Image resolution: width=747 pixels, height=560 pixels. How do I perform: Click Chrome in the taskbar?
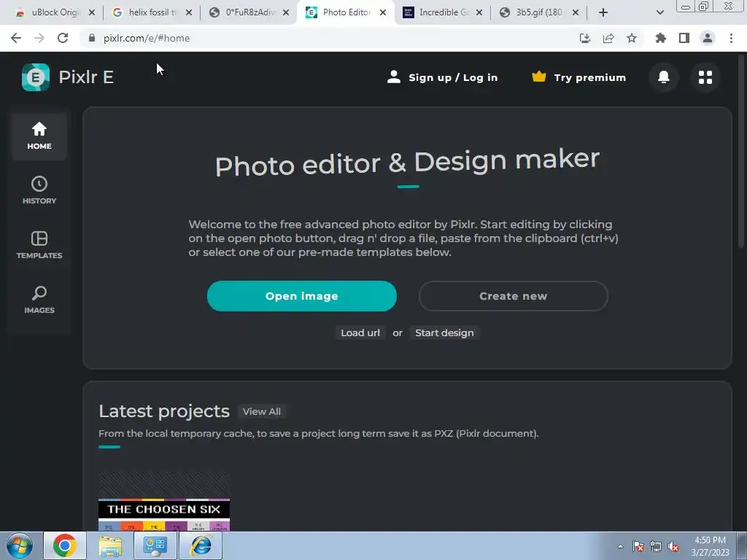pyautogui.click(x=65, y=545)
